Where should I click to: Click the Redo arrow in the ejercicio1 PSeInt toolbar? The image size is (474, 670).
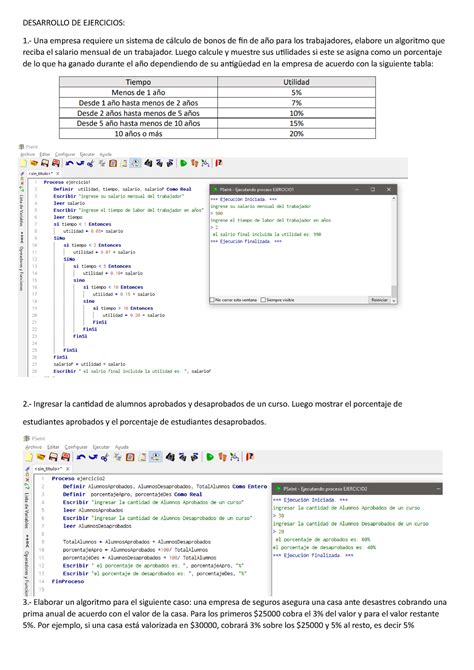tap(80, 163)
